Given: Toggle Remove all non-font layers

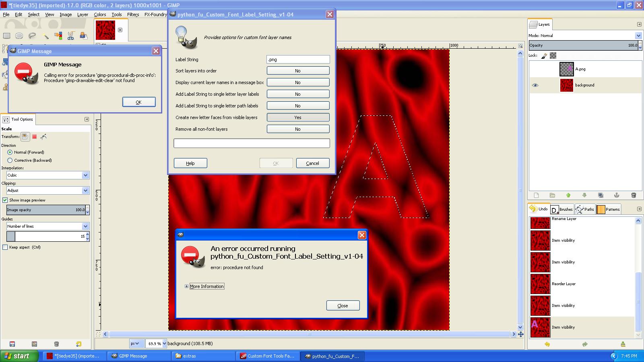Looking at the screenshot, I should point(298,129).
